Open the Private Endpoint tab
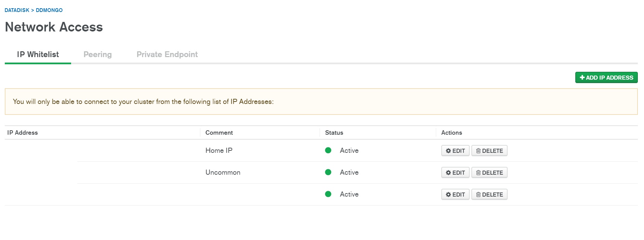This screenshot has width=644, height=240. click(167, 55)
